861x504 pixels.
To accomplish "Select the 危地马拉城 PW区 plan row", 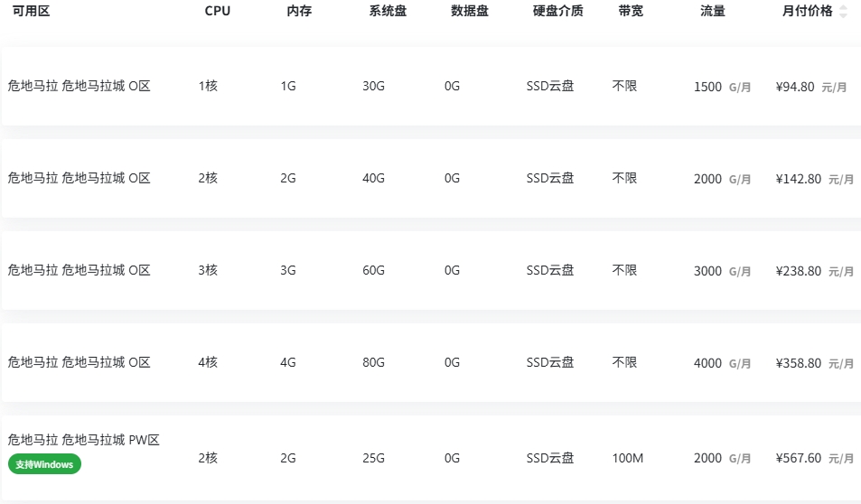I will tap(431, 458).
